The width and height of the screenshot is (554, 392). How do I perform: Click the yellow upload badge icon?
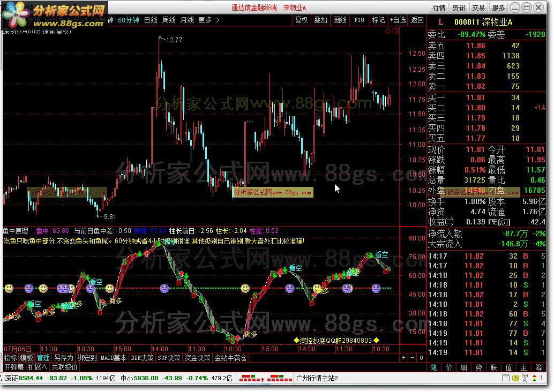tap(515, 378)
